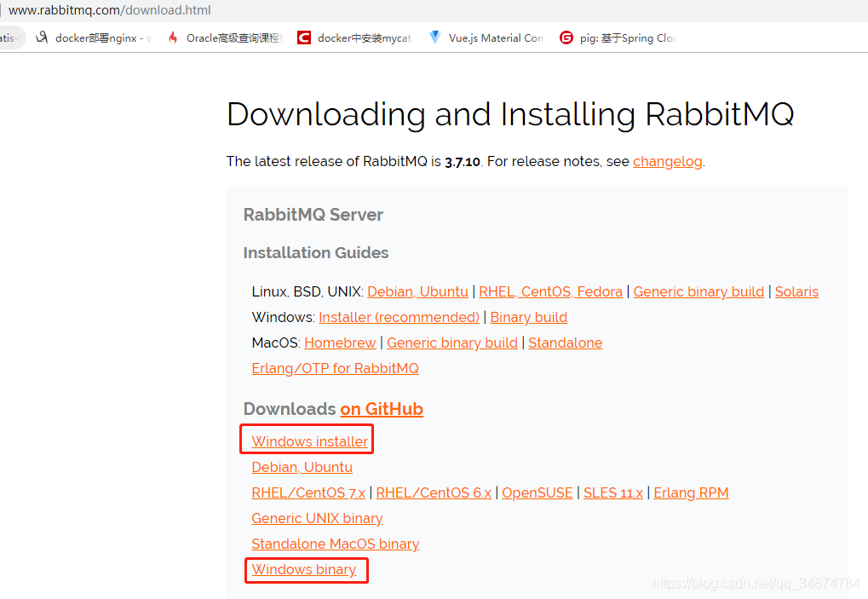Click 'Downloading and Installing RabbitMQ' heading

(x=510, y=114)
